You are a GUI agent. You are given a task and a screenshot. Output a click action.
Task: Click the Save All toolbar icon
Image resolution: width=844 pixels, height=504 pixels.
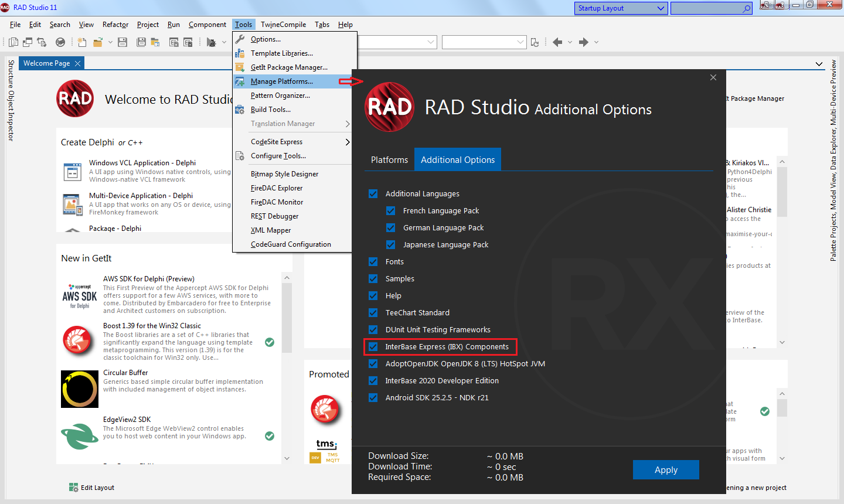(141, 42)
